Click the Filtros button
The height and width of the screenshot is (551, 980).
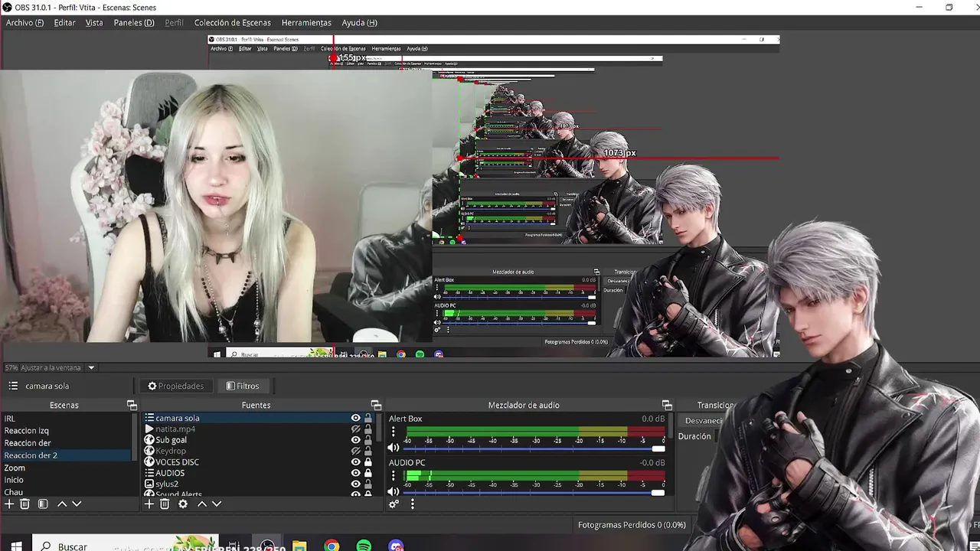point(243,386)
